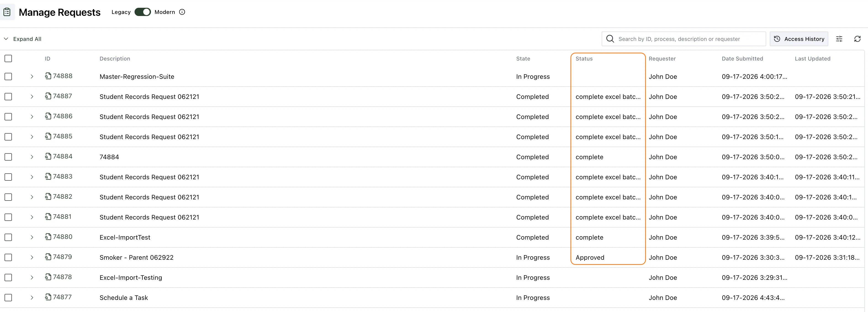Sort by the Date Submitted column header
This screenshot has height=312, width=868.
pyautogui.click(x=742, y=59)
